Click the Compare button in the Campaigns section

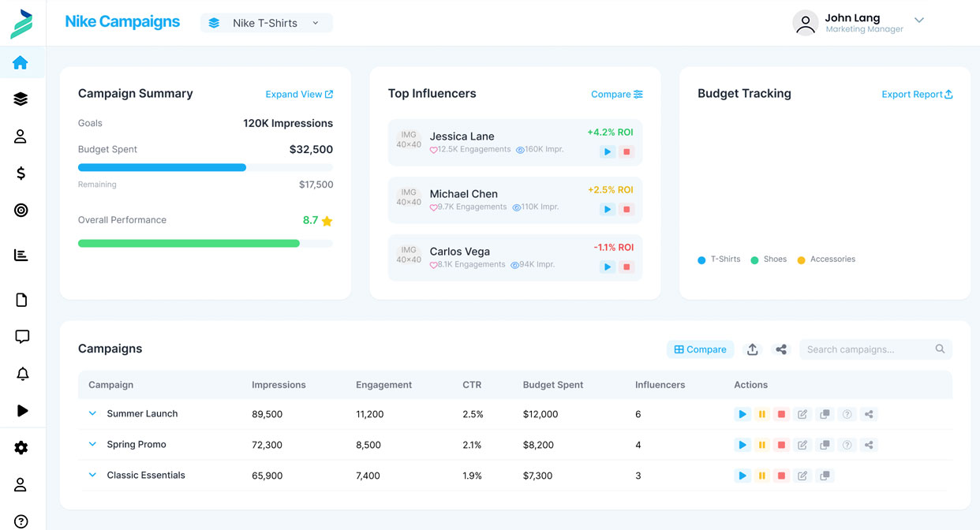(700, 349)
